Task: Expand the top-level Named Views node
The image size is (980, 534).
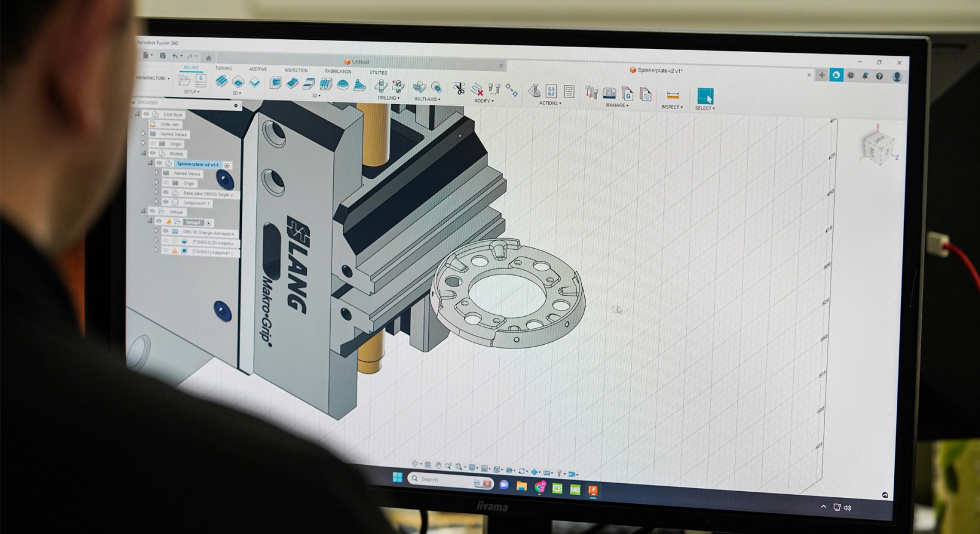Action: (144, 133)
